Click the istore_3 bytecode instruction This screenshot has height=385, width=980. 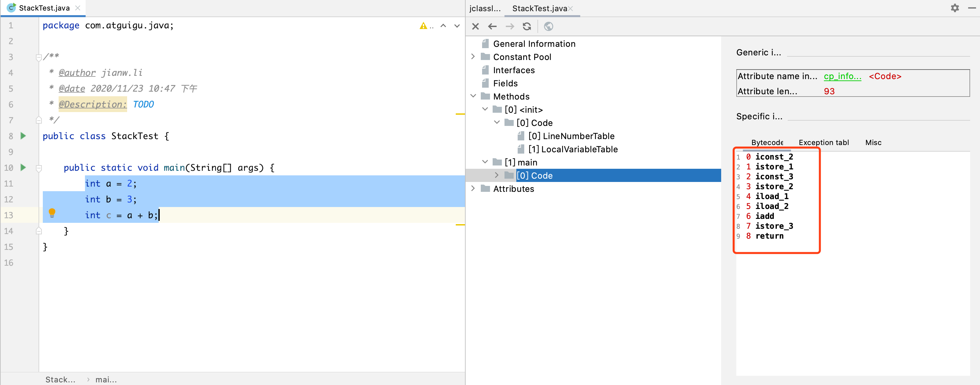774,226
